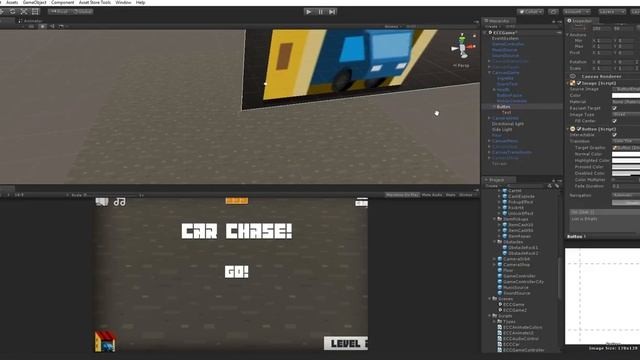Toggle the Fill Center checkbox
The width and height of the screenshot is (640, 360).
pos(614,121)
